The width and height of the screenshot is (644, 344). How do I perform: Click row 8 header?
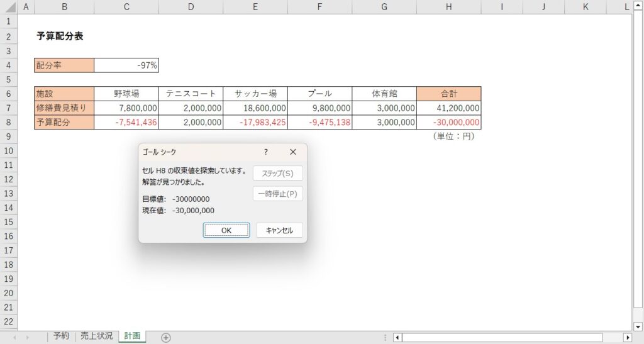[8, 123]
